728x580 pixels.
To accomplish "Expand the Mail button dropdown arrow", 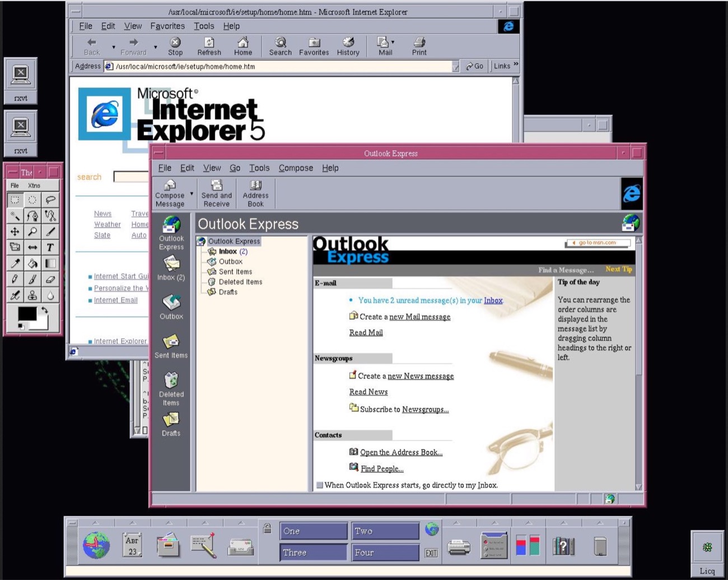I will tap(393, 42).
